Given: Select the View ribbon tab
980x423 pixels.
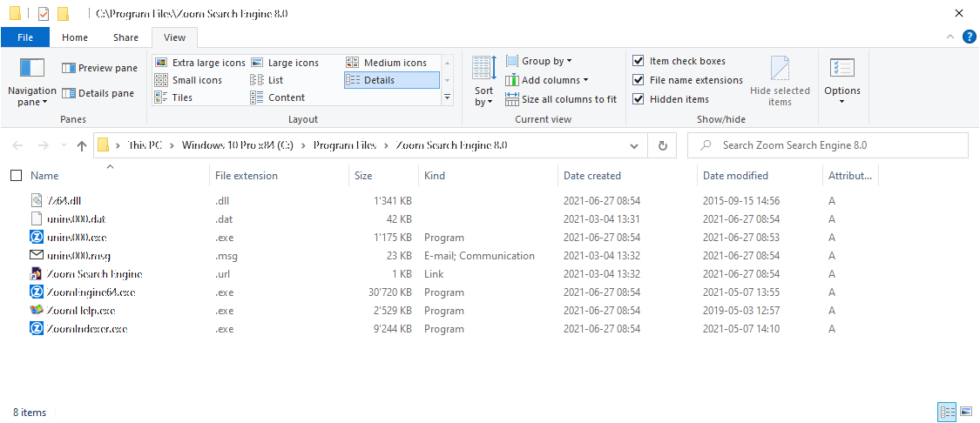Looking at the screenshot, I should 174,37.
